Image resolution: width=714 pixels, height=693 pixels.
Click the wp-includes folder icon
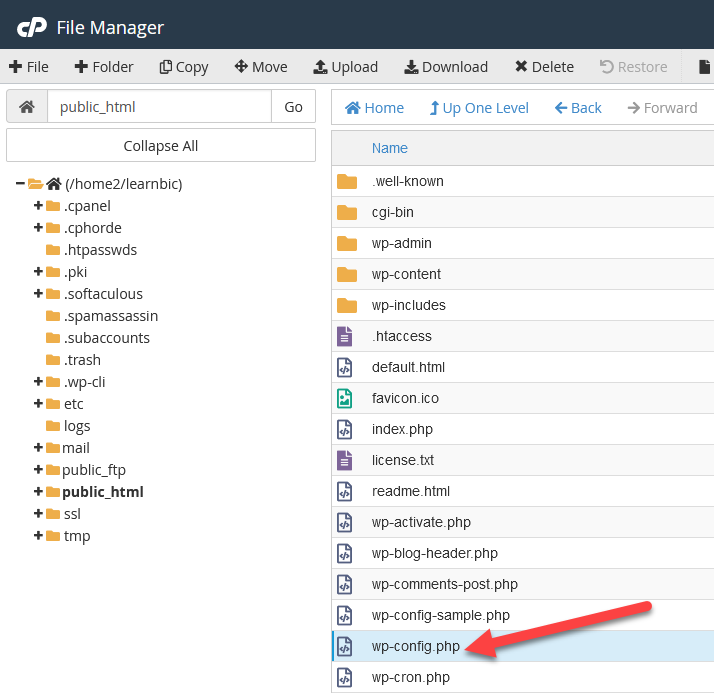(x=347, y=305)
